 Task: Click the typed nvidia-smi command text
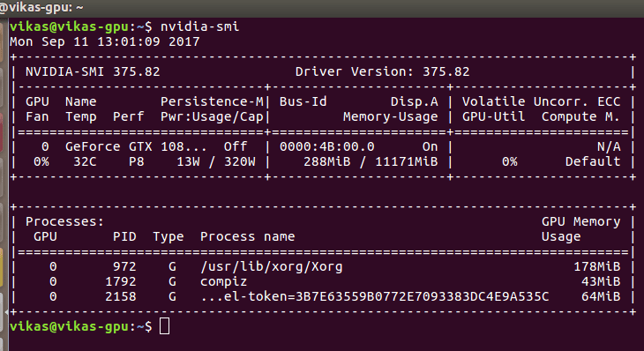pos(199,26)
